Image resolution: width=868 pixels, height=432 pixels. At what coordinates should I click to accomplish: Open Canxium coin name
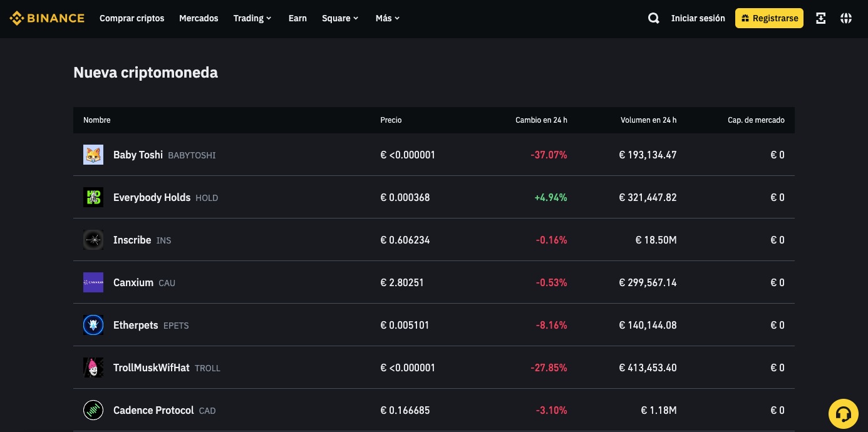[x=133, y=282]
